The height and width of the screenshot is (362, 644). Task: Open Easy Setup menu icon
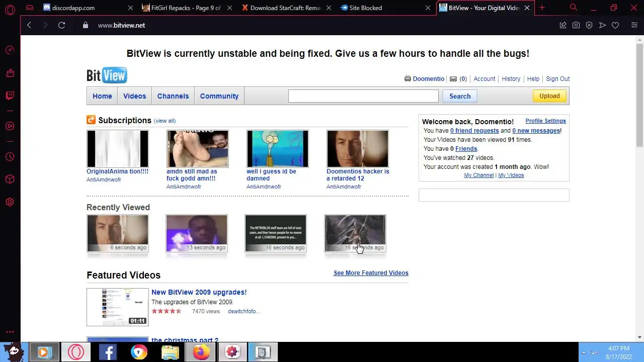tap(634, 25)
